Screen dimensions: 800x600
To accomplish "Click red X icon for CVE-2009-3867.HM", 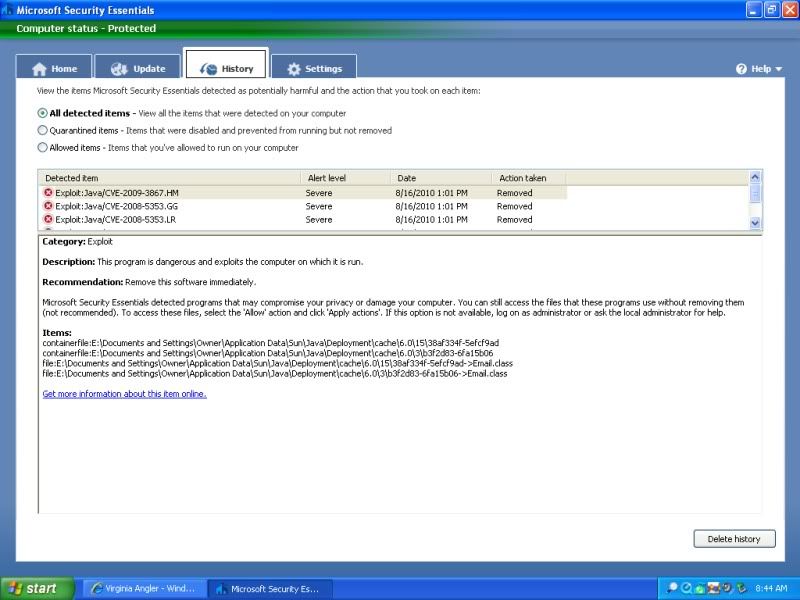I will [x=48, y=192].
